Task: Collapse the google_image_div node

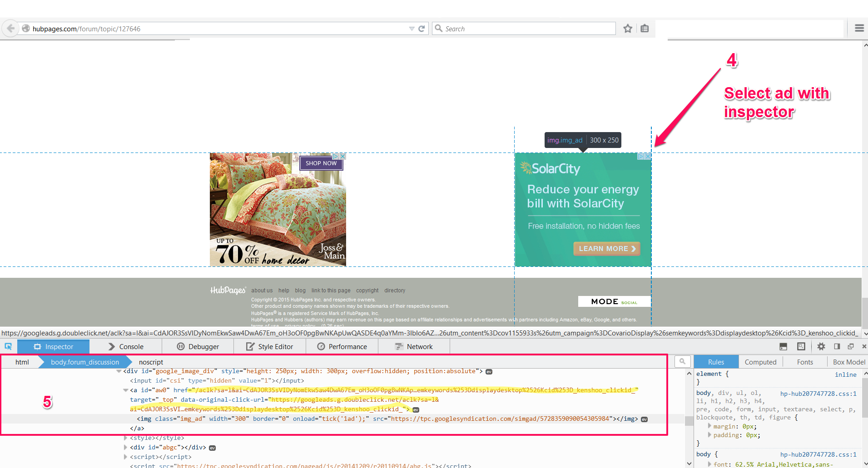Action: coord(119,371)
